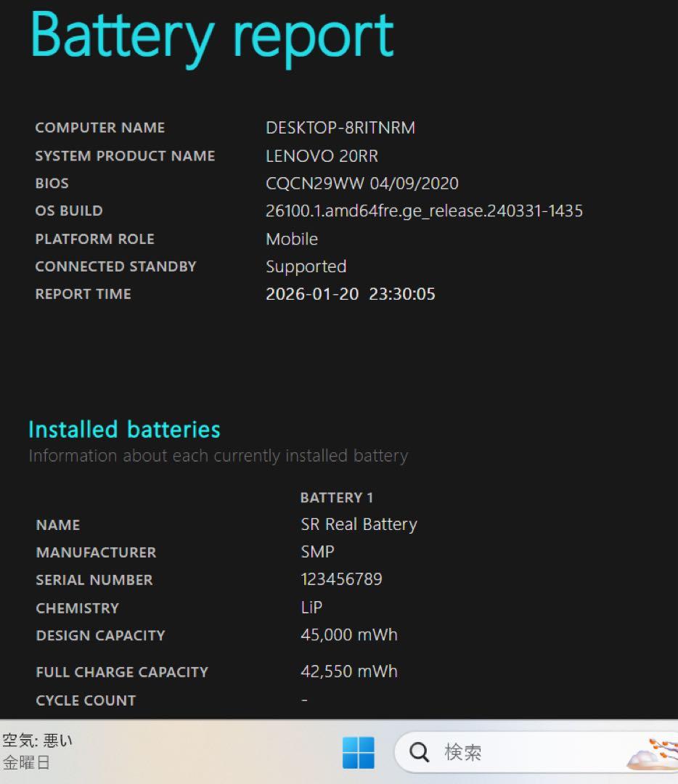Image resolution: width=678 pixels, height=784 pixels.
Task: Click the LiP chemistry value
Action: pos(311,608)
